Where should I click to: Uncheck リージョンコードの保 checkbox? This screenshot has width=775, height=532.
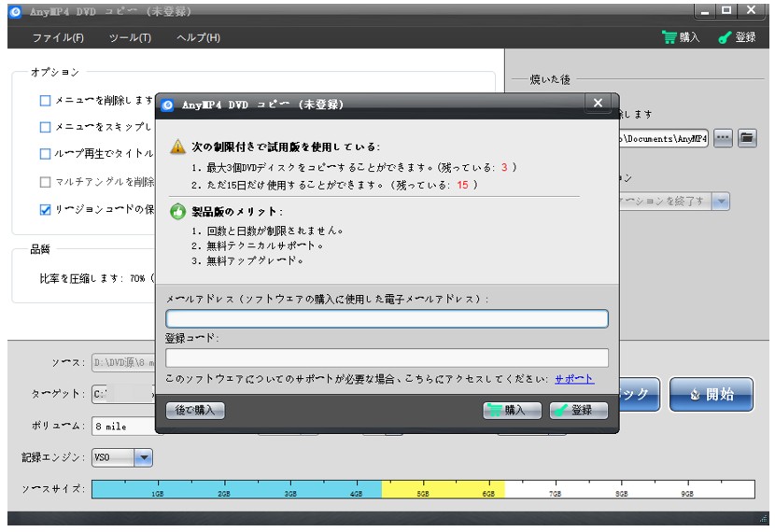point(45,209)
